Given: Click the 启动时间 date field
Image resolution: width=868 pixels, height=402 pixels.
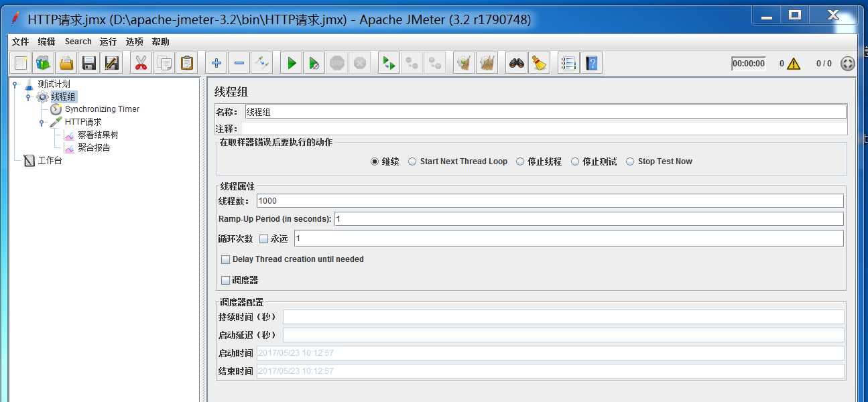Looking at the screenshot, I should pos(550,353).
